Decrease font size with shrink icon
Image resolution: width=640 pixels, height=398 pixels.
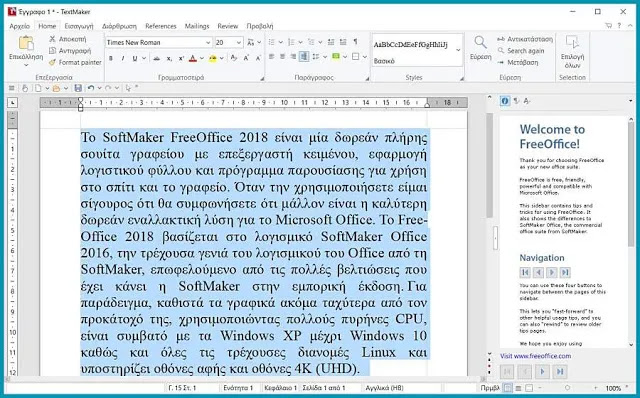tap(258, 58)
